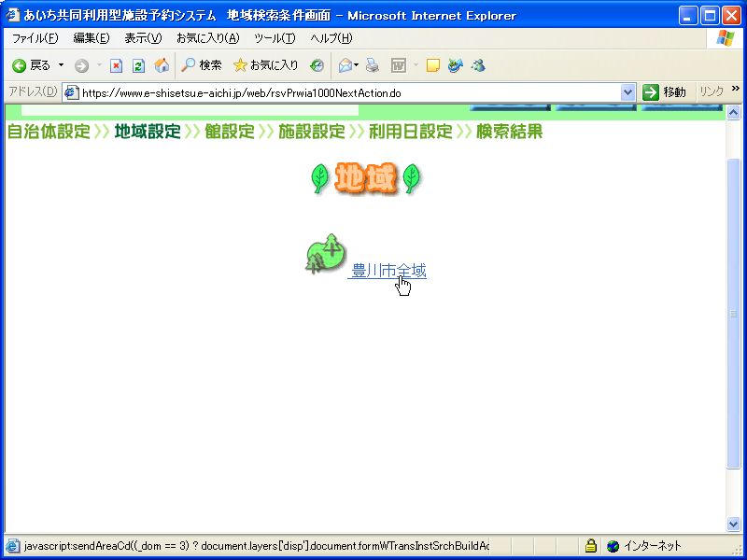Expand the back button history dropdown arrow

pos(62,65)
